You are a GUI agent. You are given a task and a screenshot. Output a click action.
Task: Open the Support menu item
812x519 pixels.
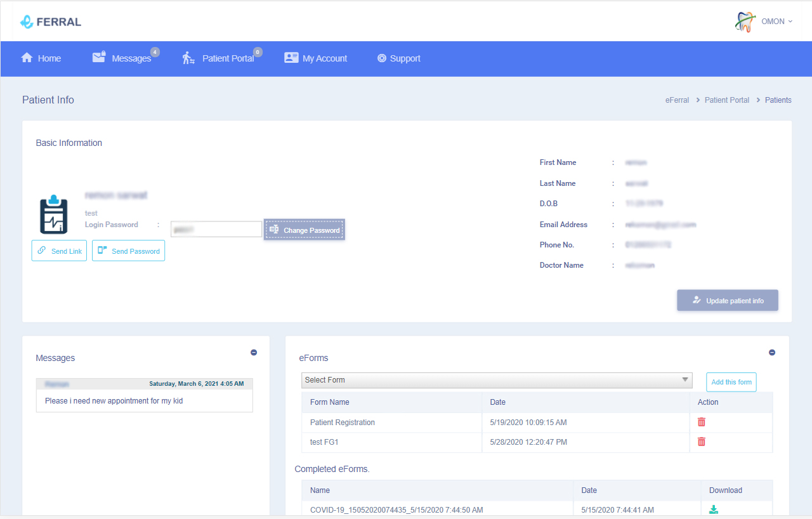point(399,58)
